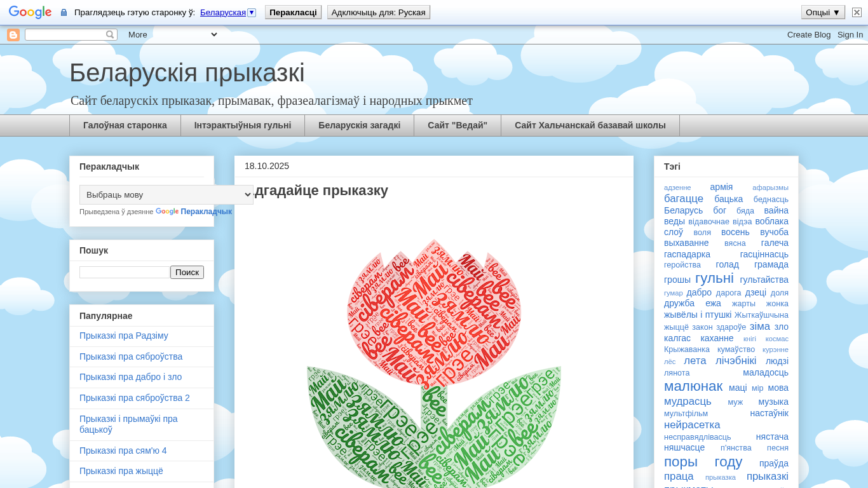
Task: Select the малюнак tag
Action: 693,386
